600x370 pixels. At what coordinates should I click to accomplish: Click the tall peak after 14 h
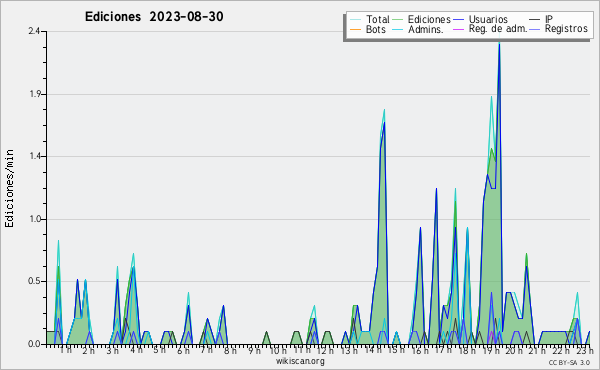click(x=384, y=115)
